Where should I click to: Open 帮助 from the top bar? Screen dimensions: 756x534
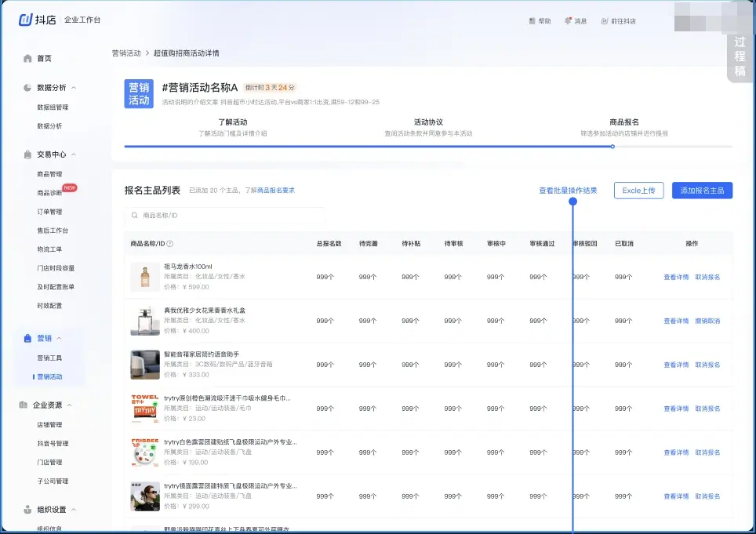(x=540, y=21)
